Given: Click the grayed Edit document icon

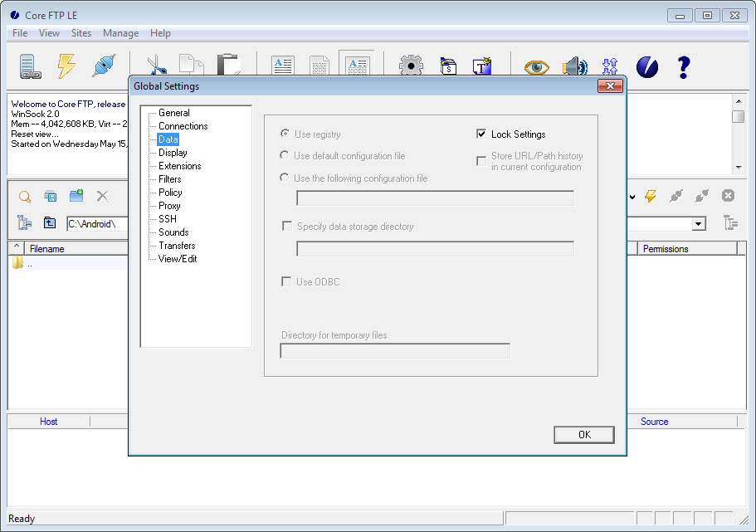Looking at the screenshot, I should pyautogui.click(x=319, y=65).
